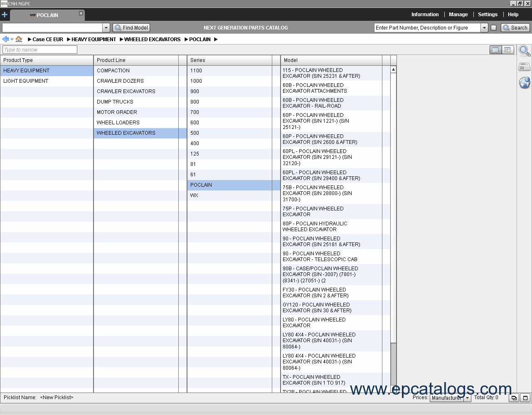Focus the part number search field
This screenshot has height=415, width=532.
tap(427, 28)
